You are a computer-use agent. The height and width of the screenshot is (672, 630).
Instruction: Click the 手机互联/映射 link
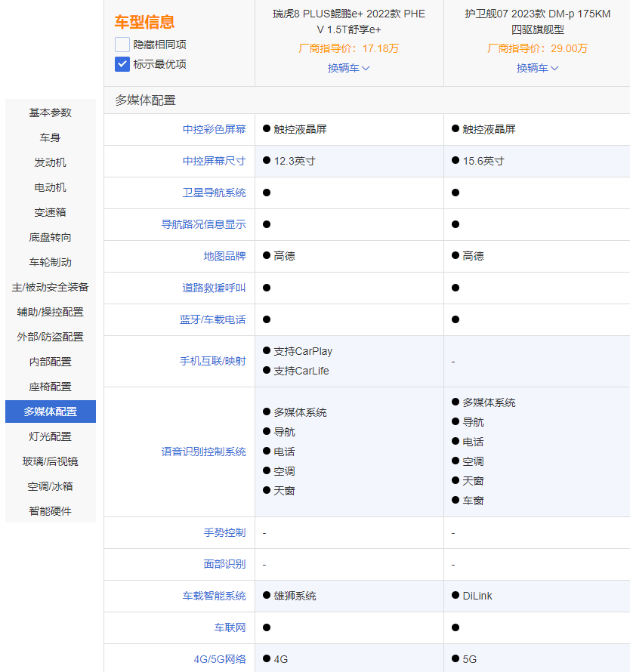click(212, 361)
